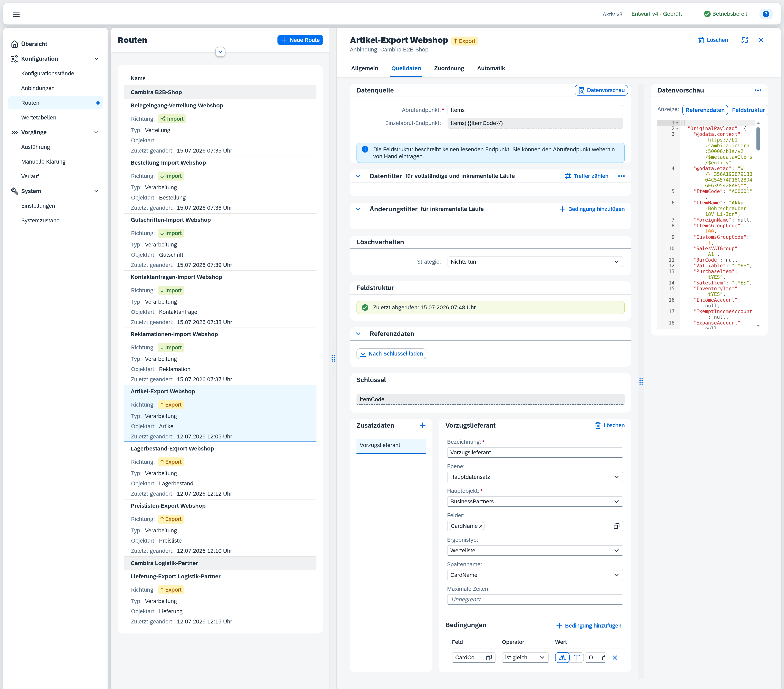The image size is (784, 689).
Task: Click the Betriebsbereit status indicator
Action: [x=725, y=14]
